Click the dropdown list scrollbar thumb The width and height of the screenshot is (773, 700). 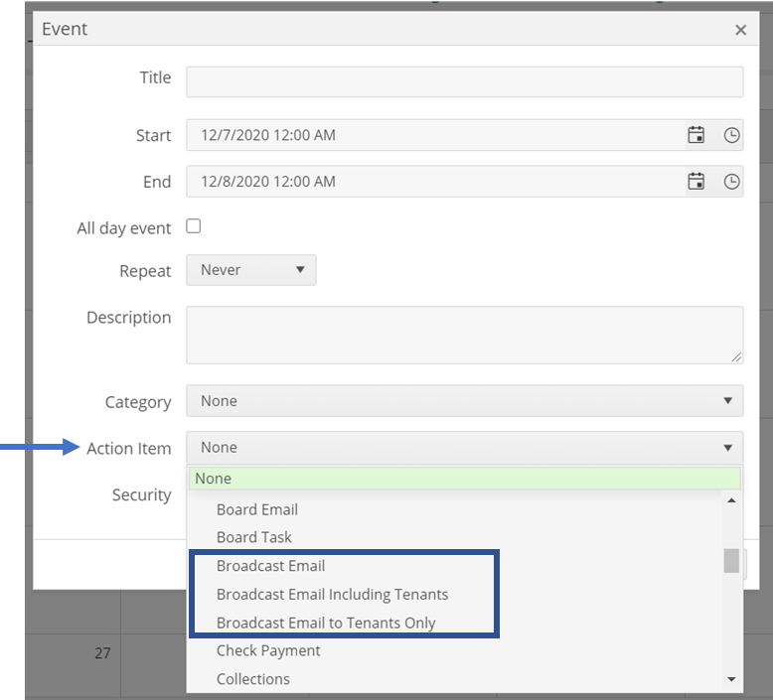731,561
